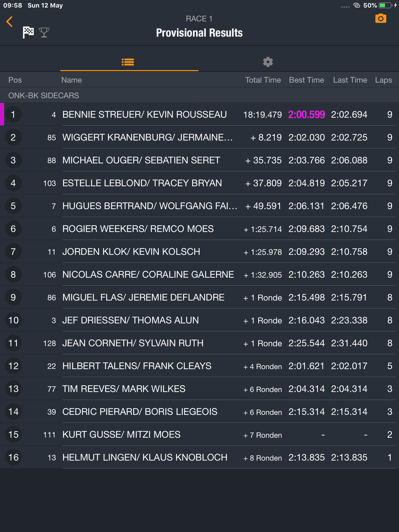This screenshot has height=532, width=399.
Task: Open Helmut Lingen/Klaus Knobloch result
Action: [199, 457]
